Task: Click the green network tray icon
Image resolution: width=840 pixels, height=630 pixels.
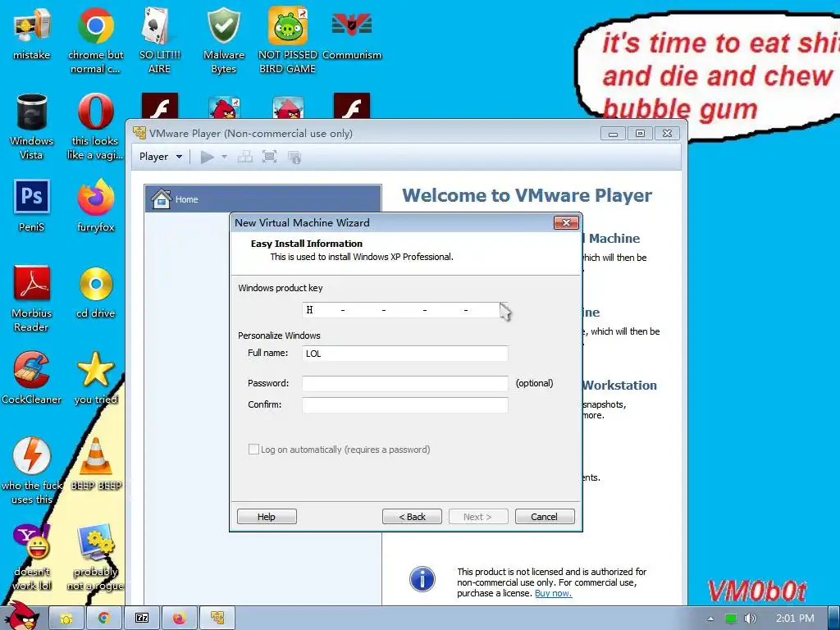Action: (x=731, y=619)
